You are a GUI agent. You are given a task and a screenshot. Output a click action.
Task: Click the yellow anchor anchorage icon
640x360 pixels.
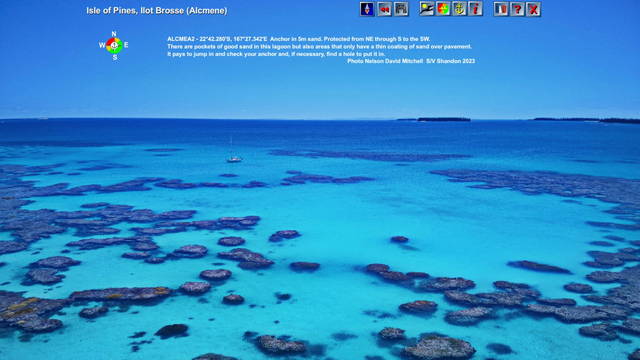tap(459, 9)
